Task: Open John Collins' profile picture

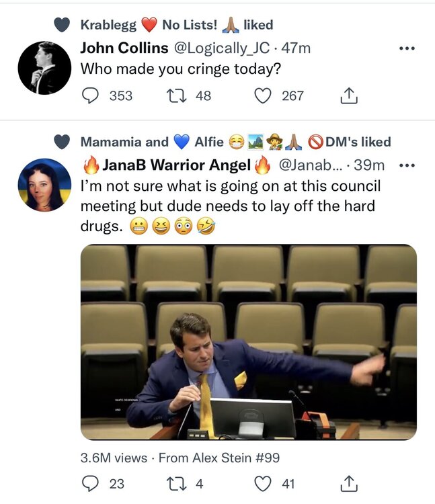Action: [x=44, y=67]
